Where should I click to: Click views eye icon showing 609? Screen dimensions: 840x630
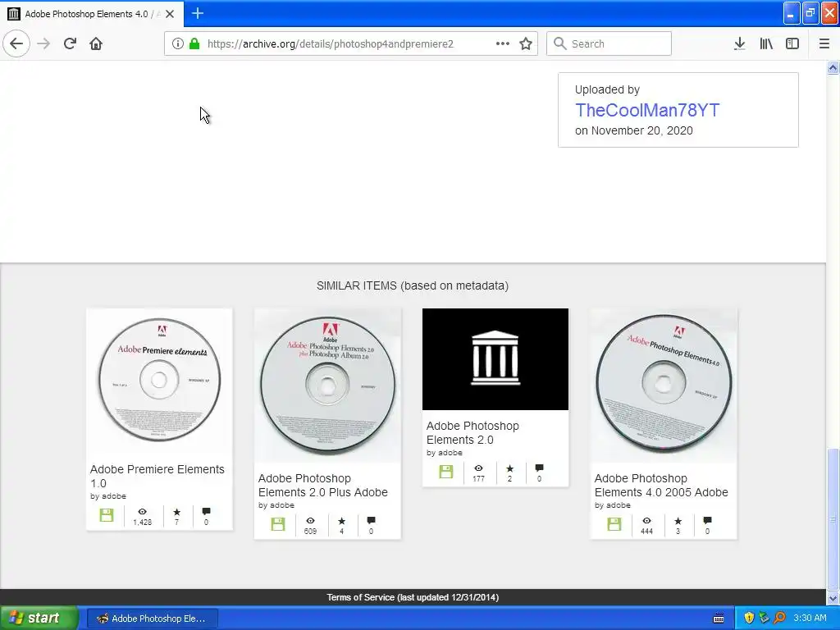click(x=310, y=521)
